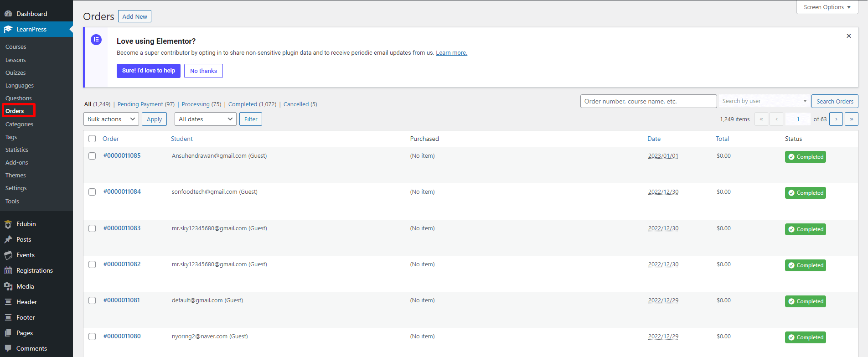Click the Posts pushpin icon
Image resolution: width=868 pixels, height=357 pixels.
point(8,240)
